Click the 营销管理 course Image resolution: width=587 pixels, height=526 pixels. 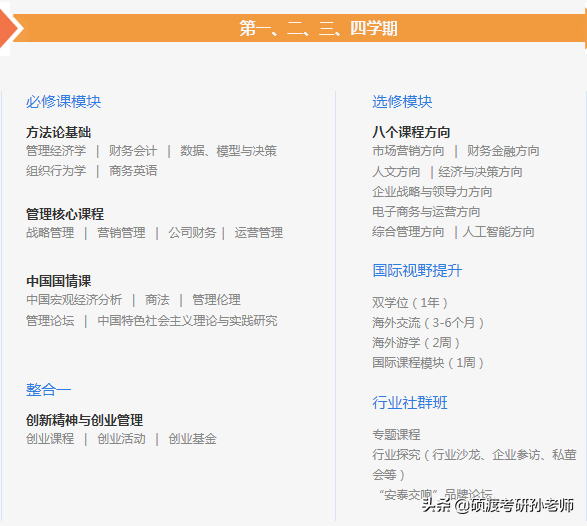(121, 233)
